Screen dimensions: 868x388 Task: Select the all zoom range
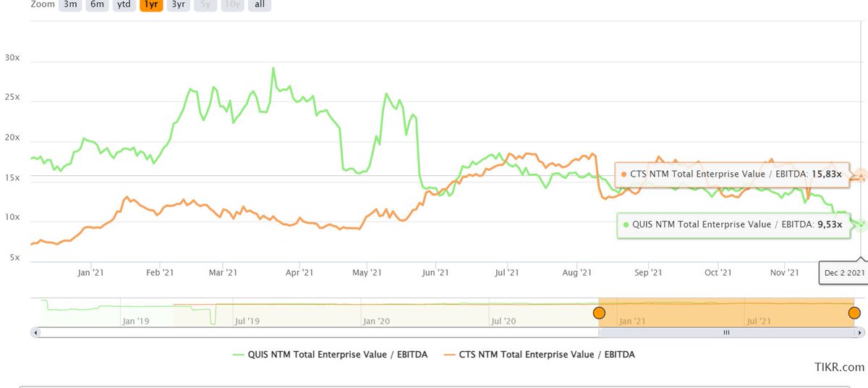pos(260,5)
